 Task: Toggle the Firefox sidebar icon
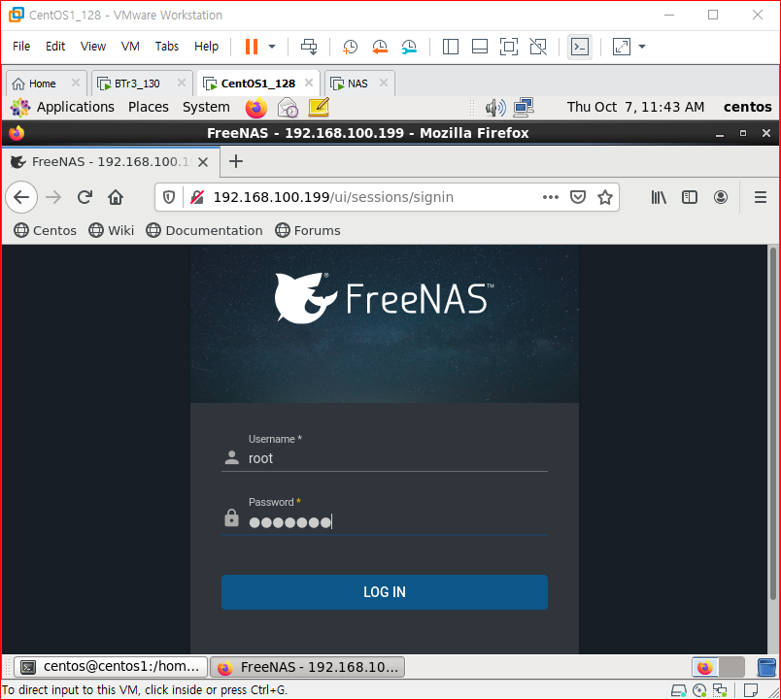click(690, 198)
